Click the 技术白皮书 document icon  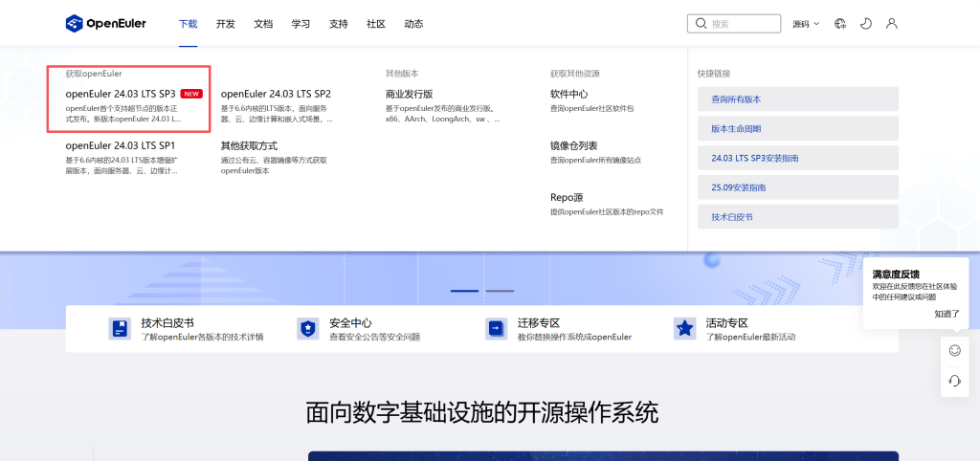click(120, 329)
